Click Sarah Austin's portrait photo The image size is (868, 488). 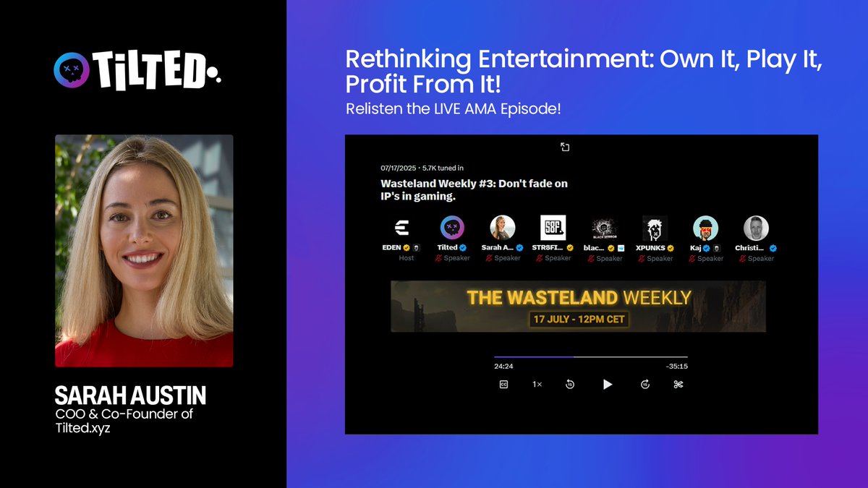[x=144, y=251]
